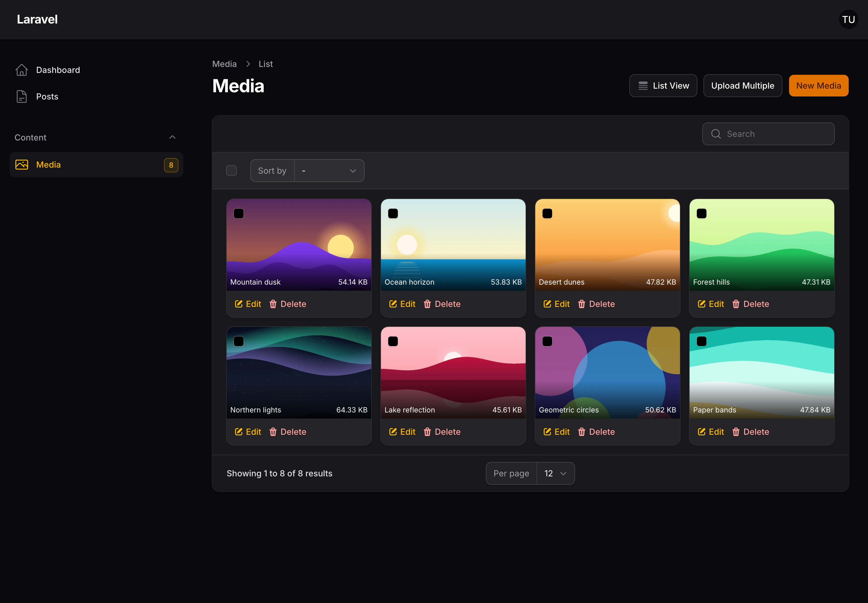Click the trash icon for Paper bands

tap(736, 431)
